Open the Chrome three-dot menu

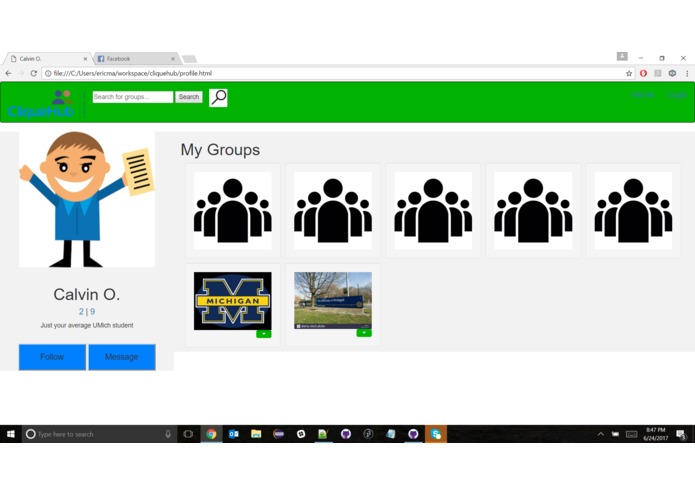tap(687, 74)
